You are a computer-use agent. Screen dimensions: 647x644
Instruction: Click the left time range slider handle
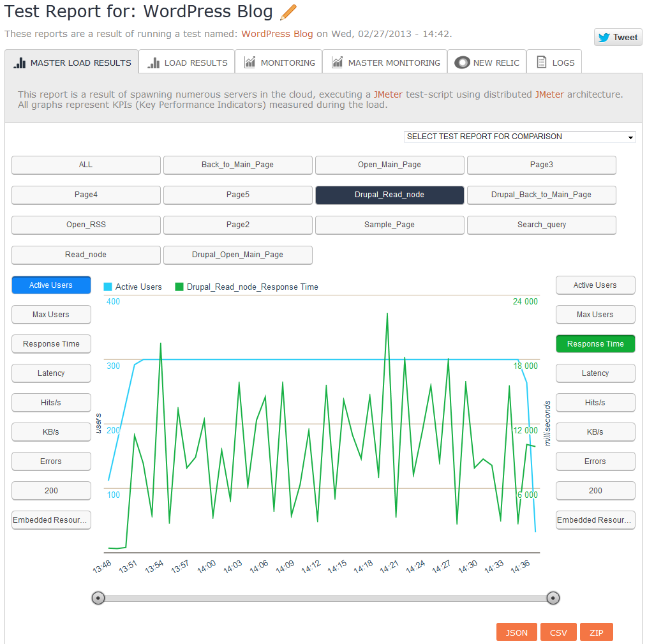(98, 598)
